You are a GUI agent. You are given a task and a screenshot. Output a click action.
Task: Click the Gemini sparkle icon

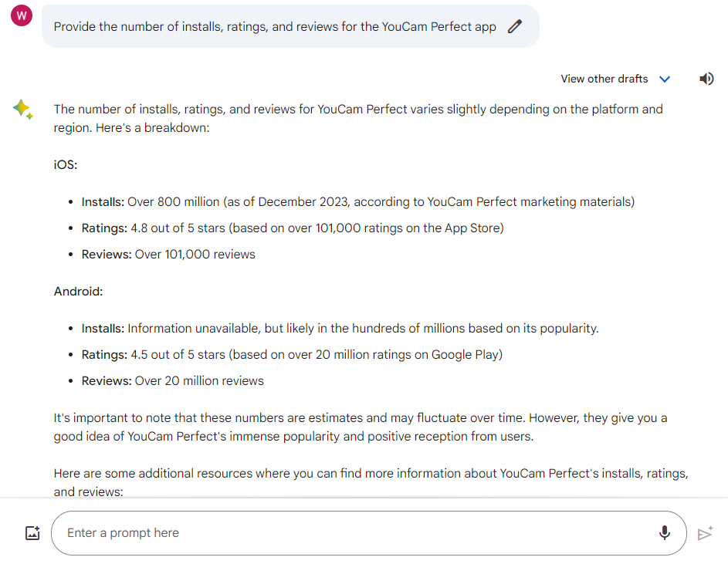click(x=22, y=110)
